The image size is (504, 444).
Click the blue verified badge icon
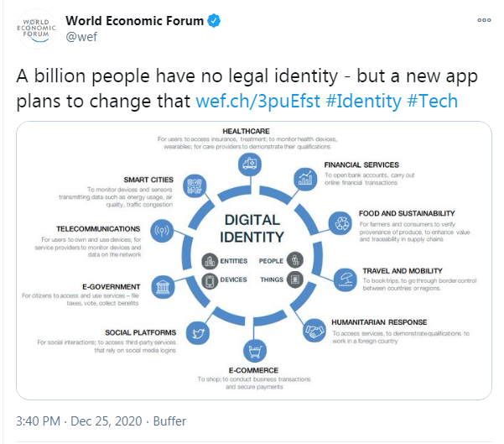click(214, 21)
